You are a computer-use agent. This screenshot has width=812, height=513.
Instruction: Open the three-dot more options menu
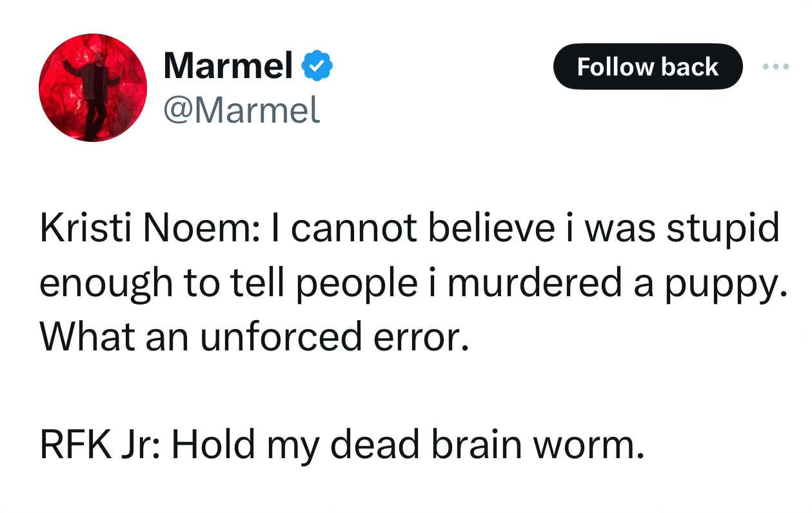tap(775, 66)
